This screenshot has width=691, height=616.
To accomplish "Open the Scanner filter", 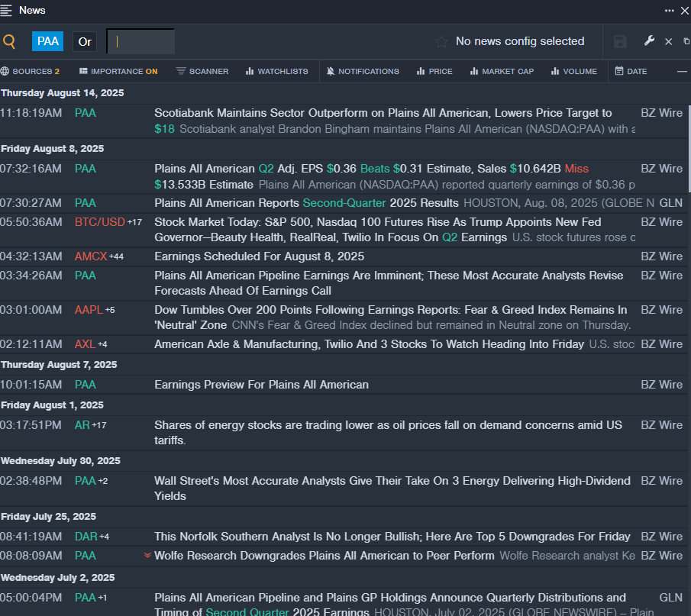I will (x=202, y=71).
